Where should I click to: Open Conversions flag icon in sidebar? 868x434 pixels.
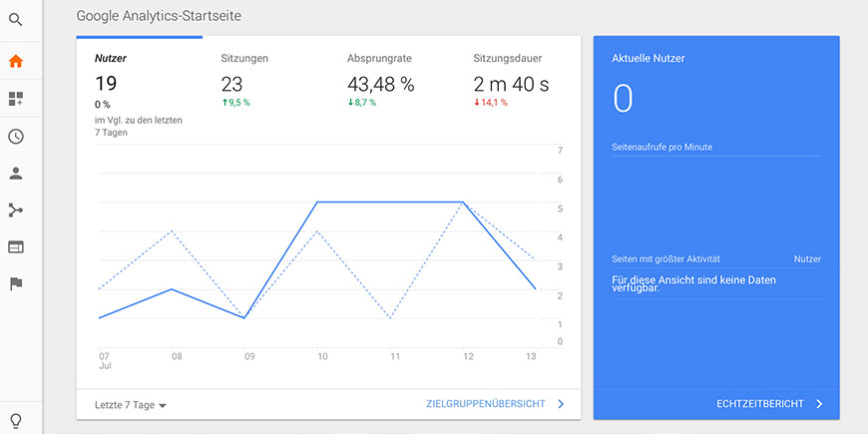point(16,284)
